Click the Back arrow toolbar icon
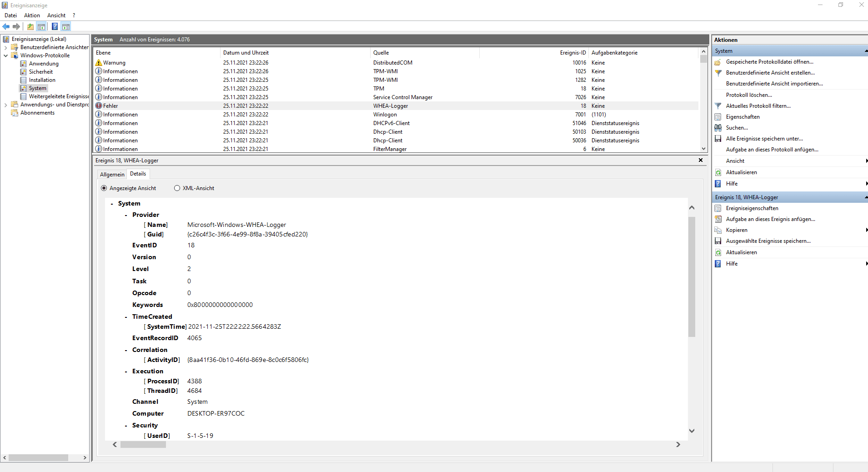Screen dimensions: 868x472 [6, 26]
